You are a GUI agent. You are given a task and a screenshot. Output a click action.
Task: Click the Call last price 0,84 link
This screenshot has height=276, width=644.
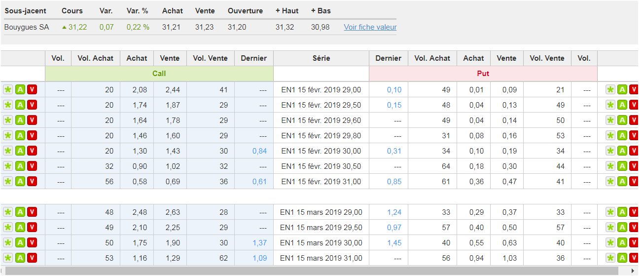click(259, 151)
